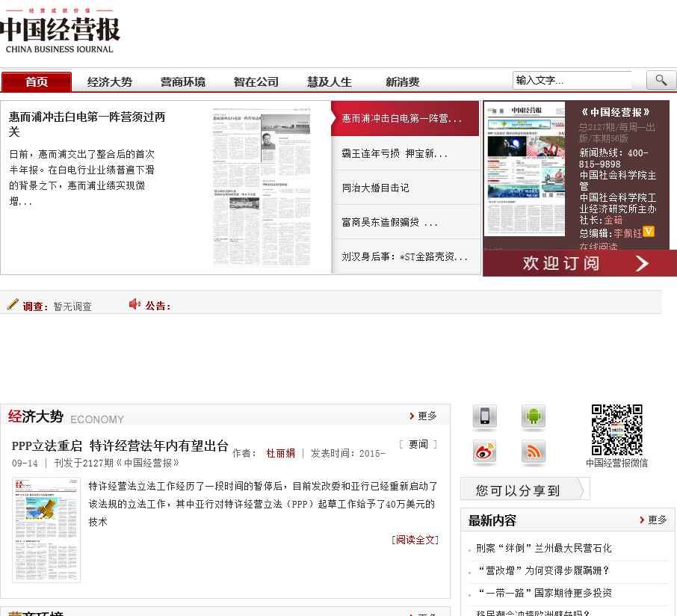Viewport: 677px width, 616px height.
Task: Expand 更多 in 经济大势 section
Action: tap(423, 416)
